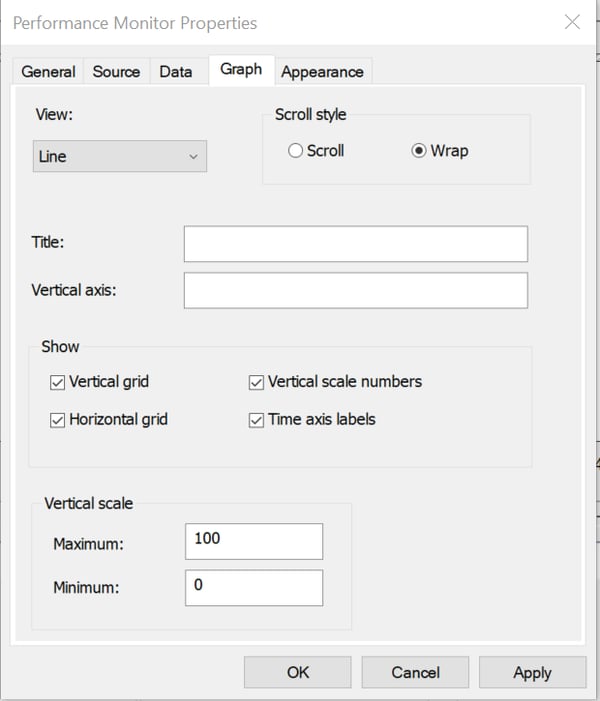The width and height of the screenshot is (600, 701).
Task: Toggle the Time axis labels checkbox
Action: pyautogui.click(x=256, y=420)
